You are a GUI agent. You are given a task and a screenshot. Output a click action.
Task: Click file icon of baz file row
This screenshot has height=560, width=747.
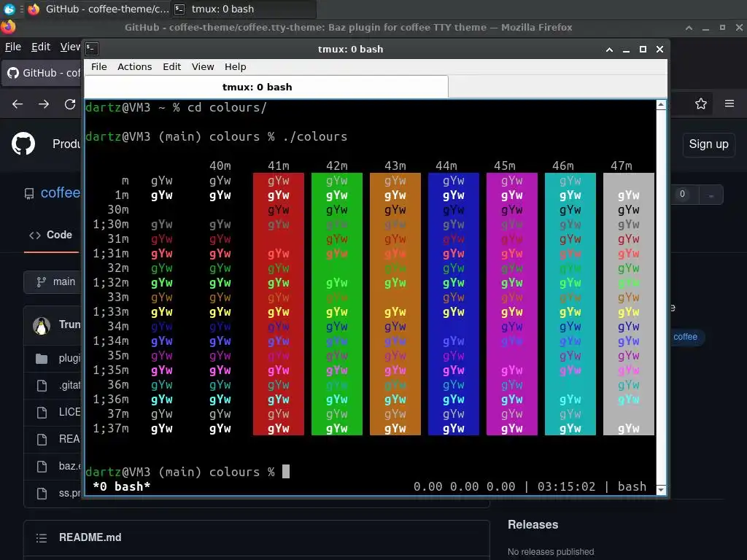(42, 467)
